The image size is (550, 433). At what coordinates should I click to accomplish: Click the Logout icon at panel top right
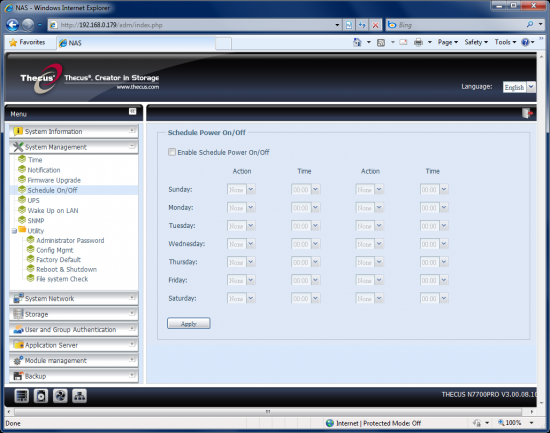tap(527, 113)
